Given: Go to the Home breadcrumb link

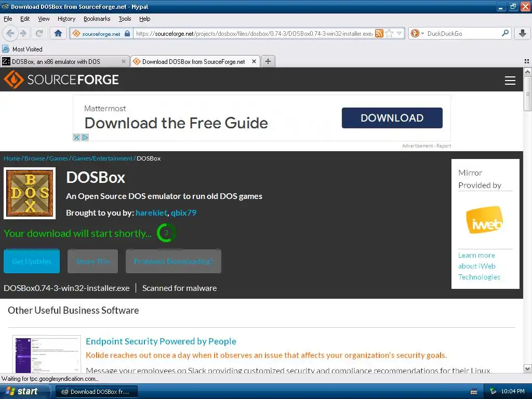Looking at the screenshot, I should [12, 158].
